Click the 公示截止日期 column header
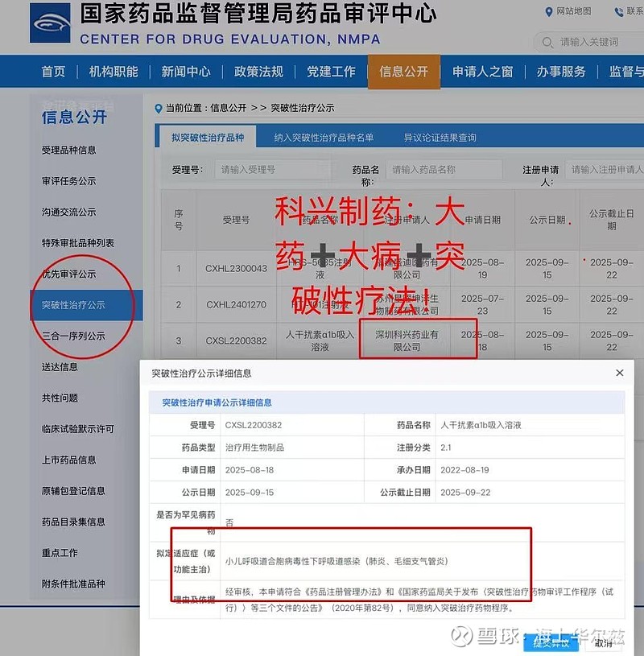Viewport: 644px width, 656px height. pyautogui.click(x=611, y=220)
